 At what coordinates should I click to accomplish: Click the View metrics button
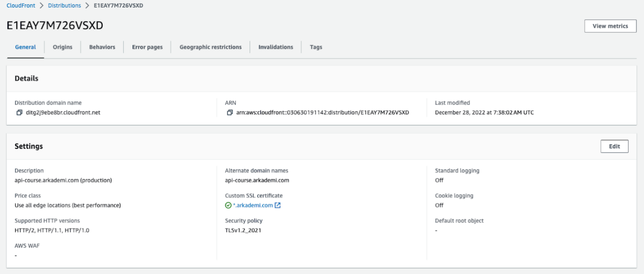coord(610,26)
